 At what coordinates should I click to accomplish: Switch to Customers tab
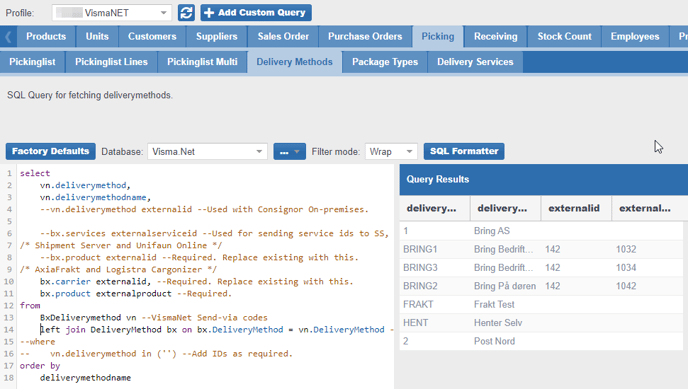(152, 36)
